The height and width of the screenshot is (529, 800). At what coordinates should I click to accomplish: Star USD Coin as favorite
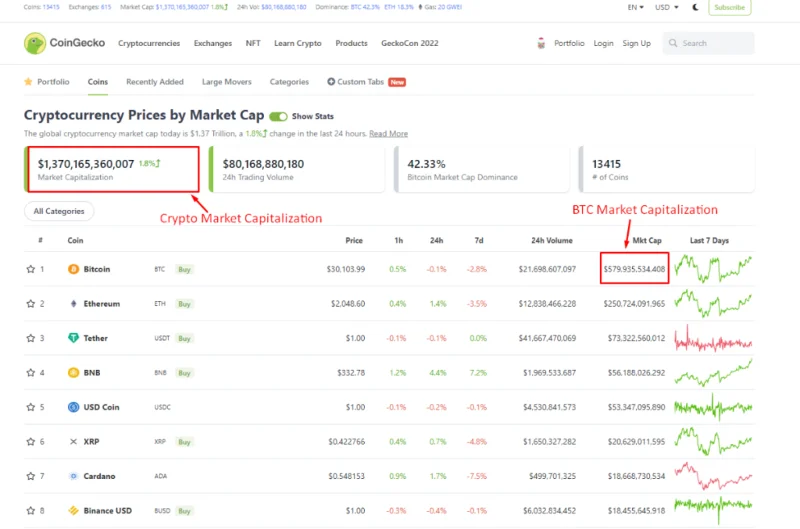(x=31, y=407)
